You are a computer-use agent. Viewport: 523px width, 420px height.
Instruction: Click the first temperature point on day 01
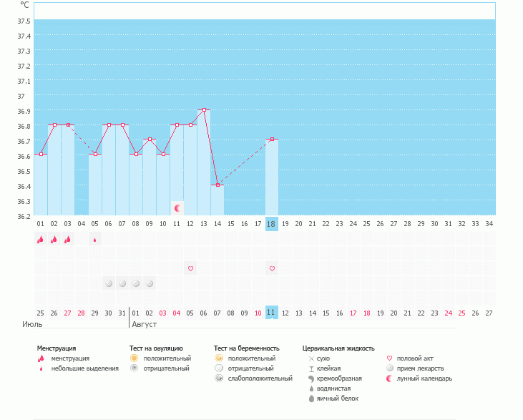point(41,155)
